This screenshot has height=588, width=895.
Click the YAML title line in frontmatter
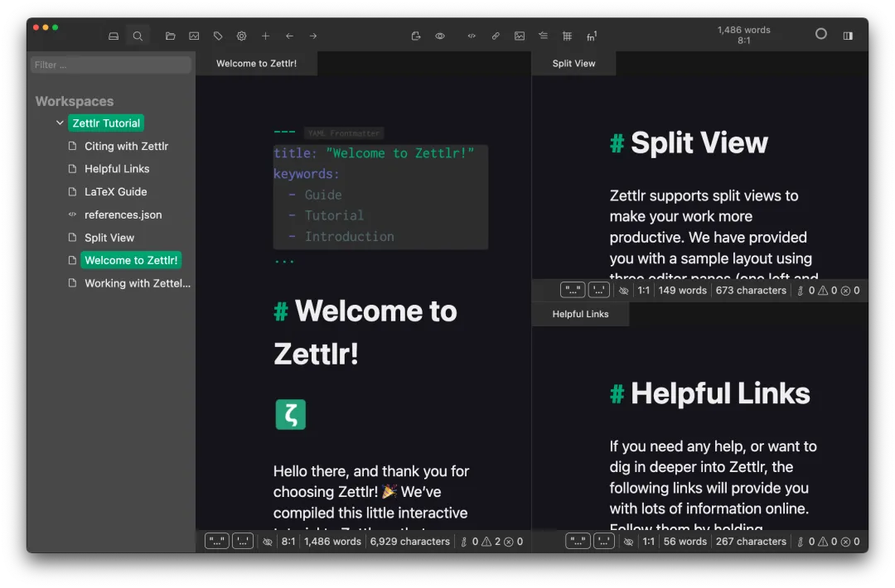374,153
